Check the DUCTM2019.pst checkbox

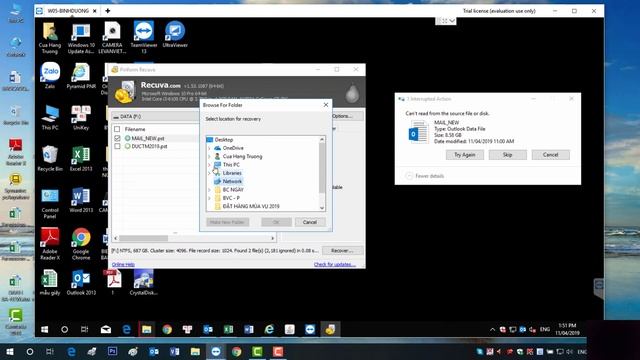[117, 146]
